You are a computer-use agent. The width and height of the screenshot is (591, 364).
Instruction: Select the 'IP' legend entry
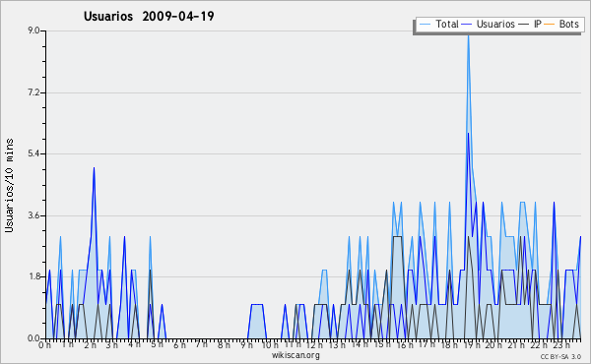point(530,24)
